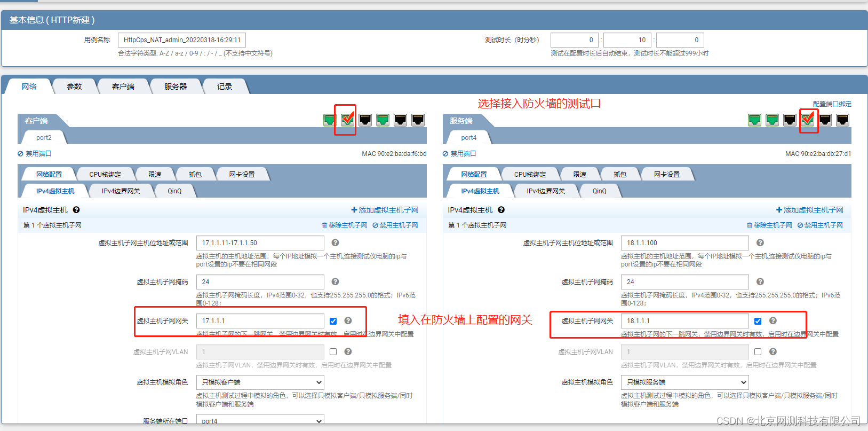Click client 禁用端口 link

(34, 154)
